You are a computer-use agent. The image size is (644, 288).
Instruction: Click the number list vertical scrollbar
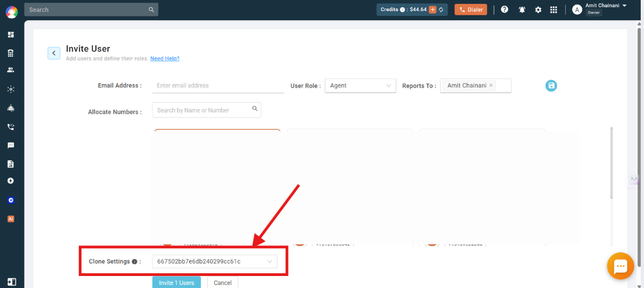point(612,163)
